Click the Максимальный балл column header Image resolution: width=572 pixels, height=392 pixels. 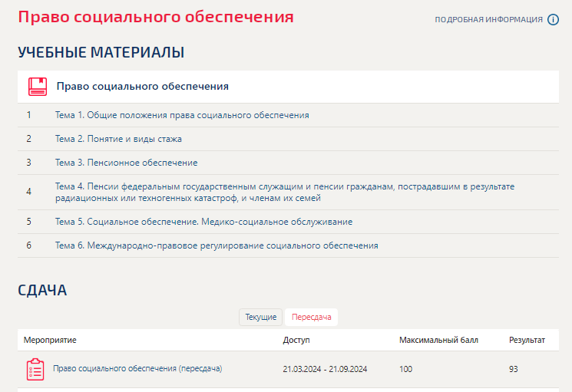(438, 340)
